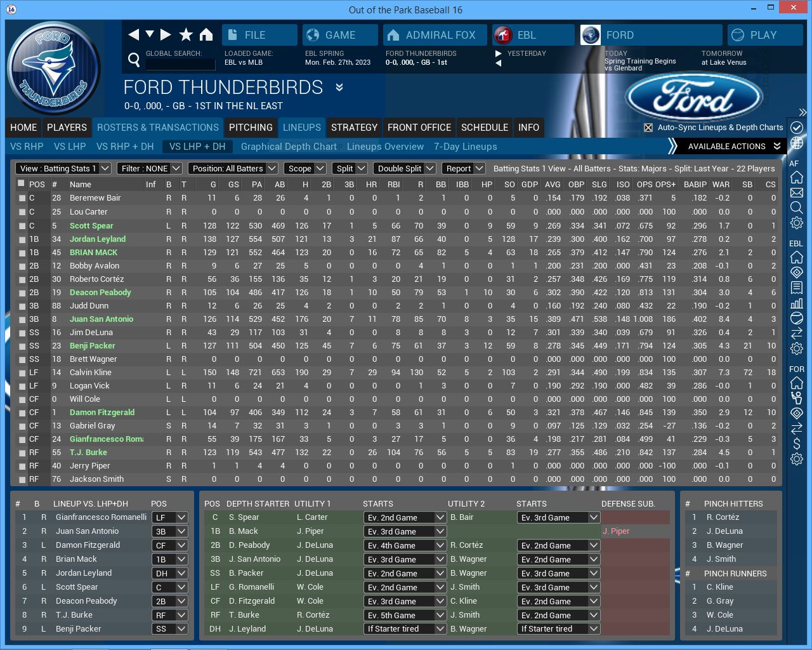Click the bookmarks star icon
The width and height of the screenshot is (812, 650).
pyautogui.click(x=186, y=35)
